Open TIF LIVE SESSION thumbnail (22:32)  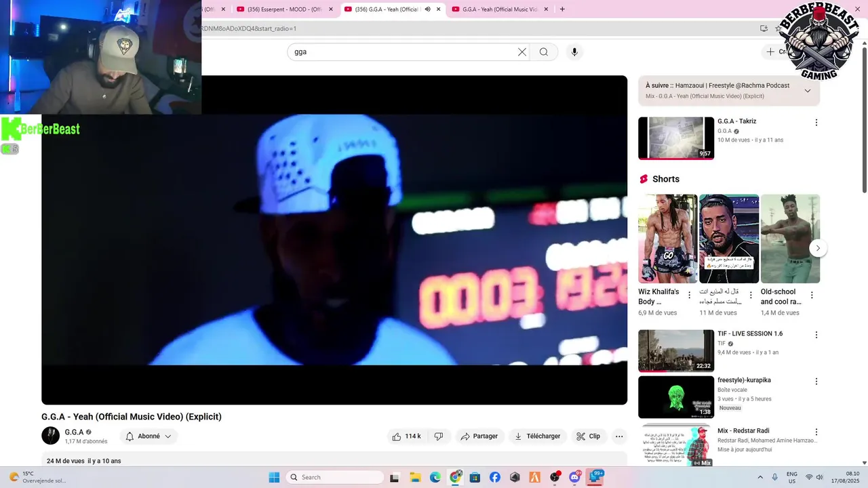pyautogui.click(x=675, y=350)
